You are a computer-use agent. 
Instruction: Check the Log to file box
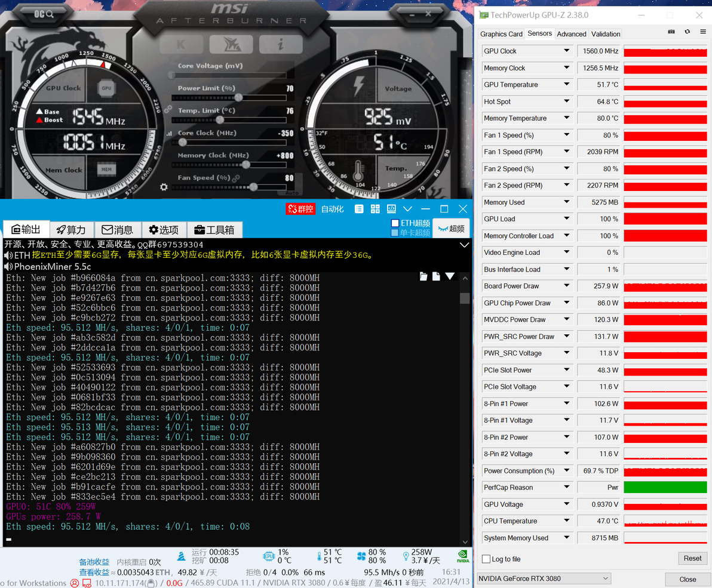point(486,559)
